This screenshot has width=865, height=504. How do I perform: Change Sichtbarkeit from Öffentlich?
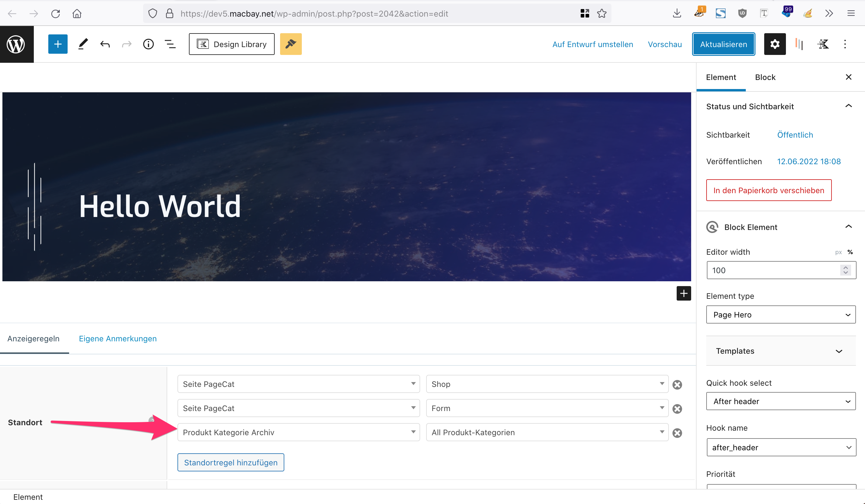coord(795,135)
